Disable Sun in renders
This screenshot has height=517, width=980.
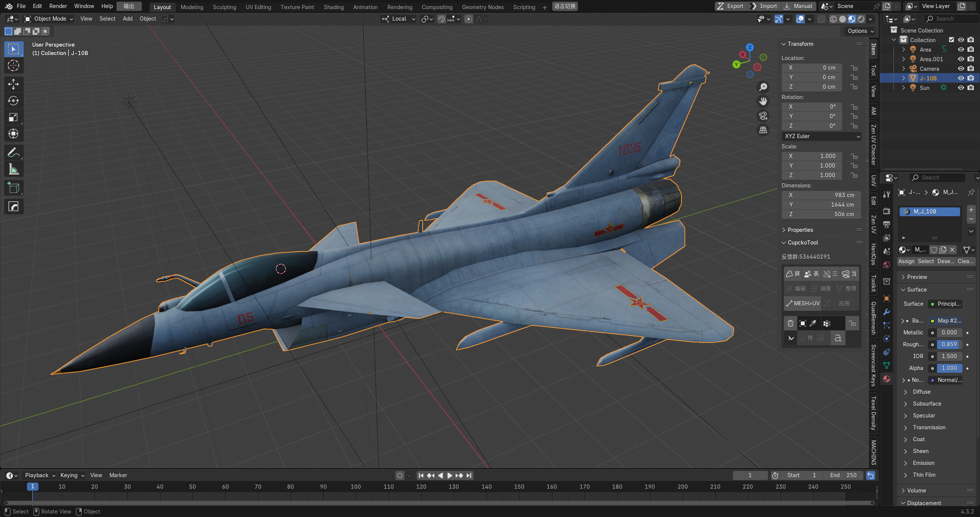[970, 88]
